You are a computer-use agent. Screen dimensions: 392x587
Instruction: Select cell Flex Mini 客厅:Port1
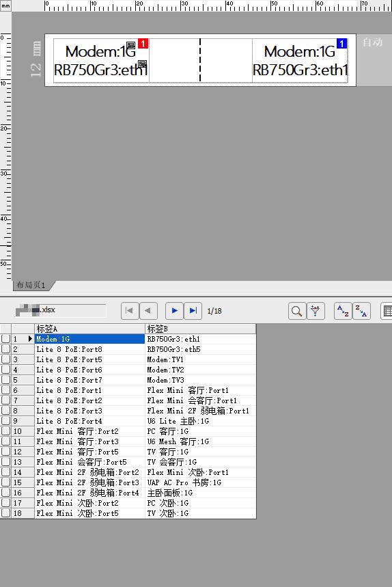tap(200, 390)
